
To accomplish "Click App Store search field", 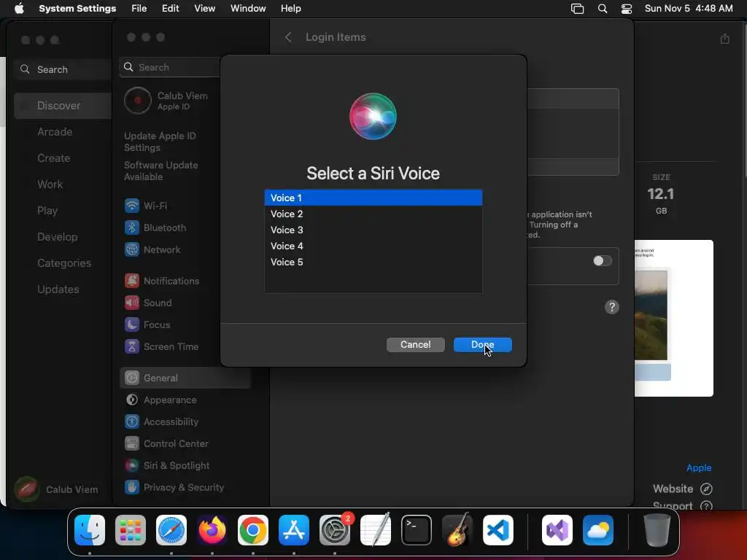I will point(63,69).
